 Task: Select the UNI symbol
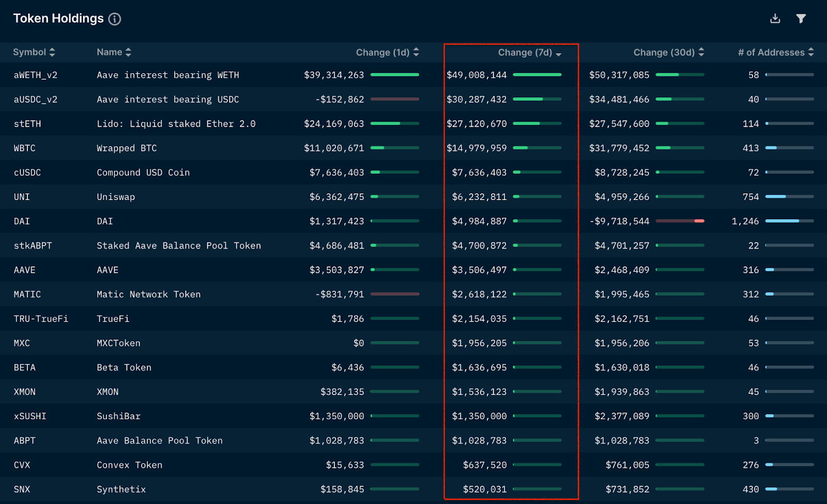tap(22, 197)
